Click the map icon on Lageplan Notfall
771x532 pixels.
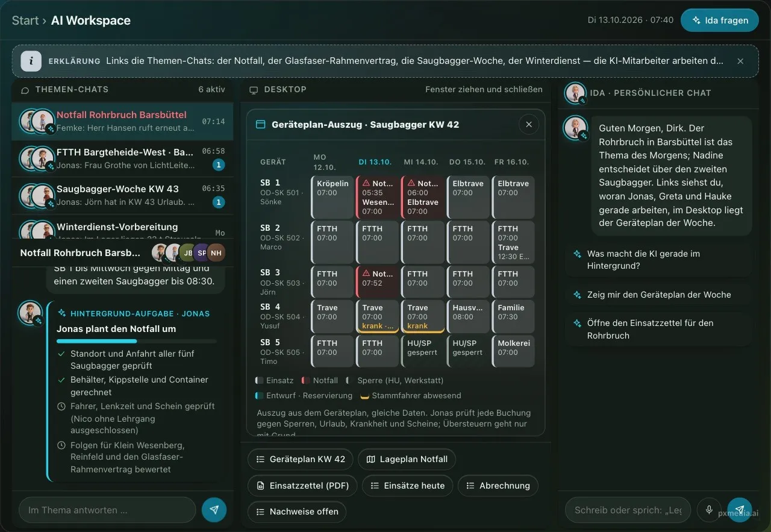click(x=371, y=459)
